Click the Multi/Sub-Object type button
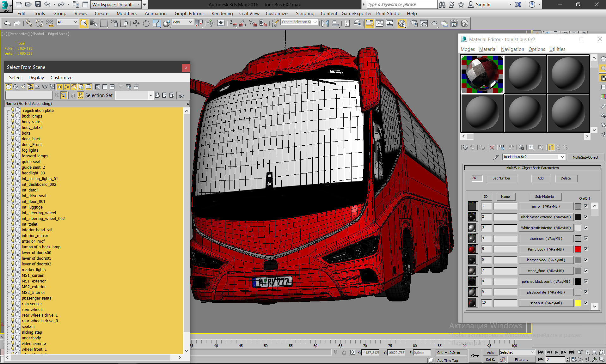The image size is (606, 364). (585, 157)
